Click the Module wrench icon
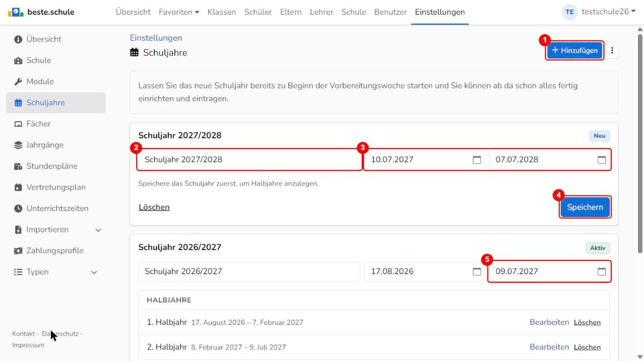 (x=18, y=81)
